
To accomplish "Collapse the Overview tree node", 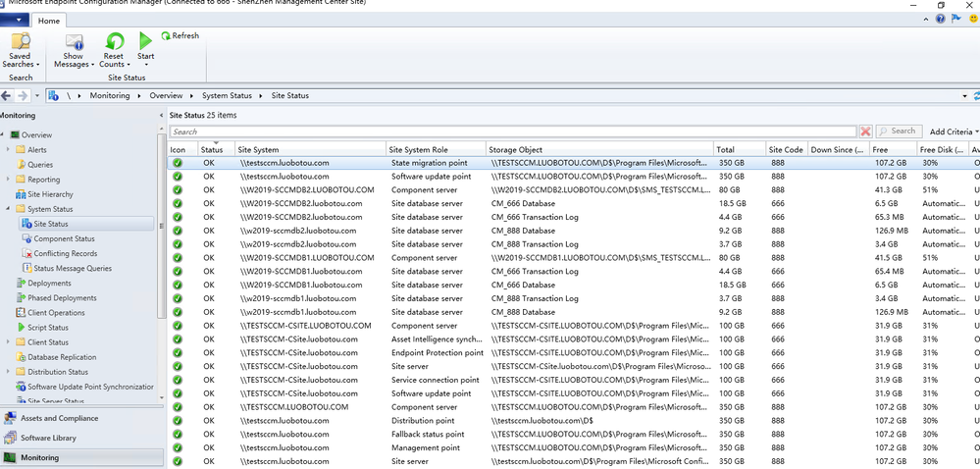I will coord(3,135).
